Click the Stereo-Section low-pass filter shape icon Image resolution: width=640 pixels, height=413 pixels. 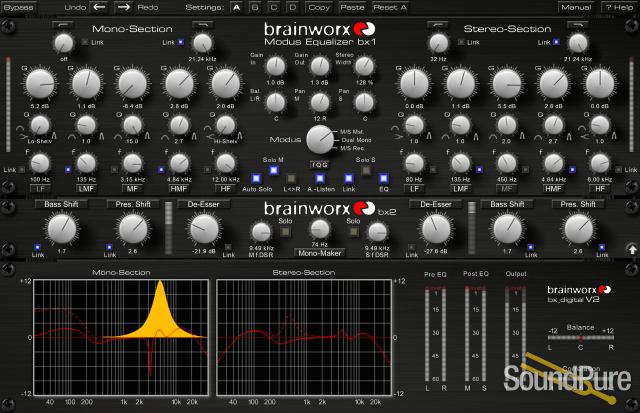[x=578, y=25]
